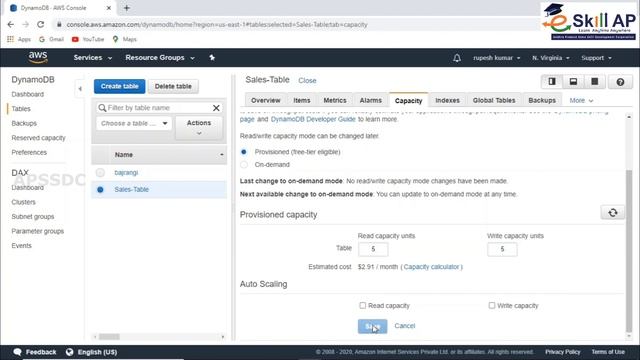Open the Resource Groups dropdown
This screenshot has height=360, width=640.
(160, 58)
